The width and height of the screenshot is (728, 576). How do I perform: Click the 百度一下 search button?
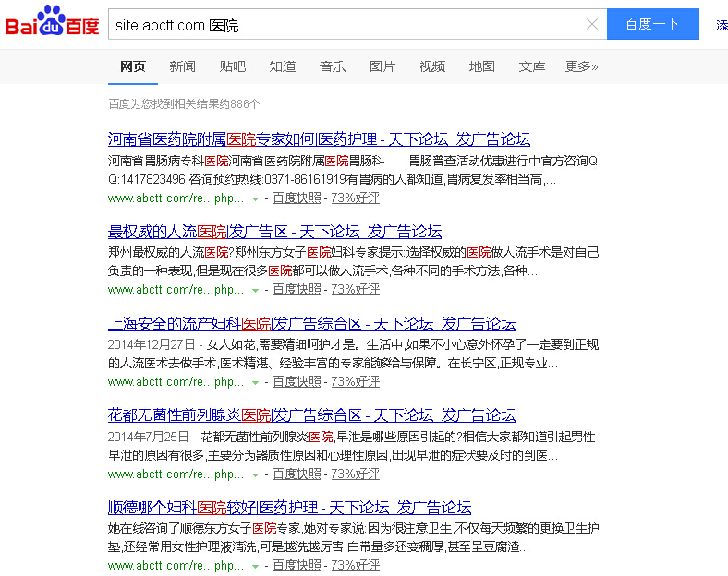pos(652,24)
